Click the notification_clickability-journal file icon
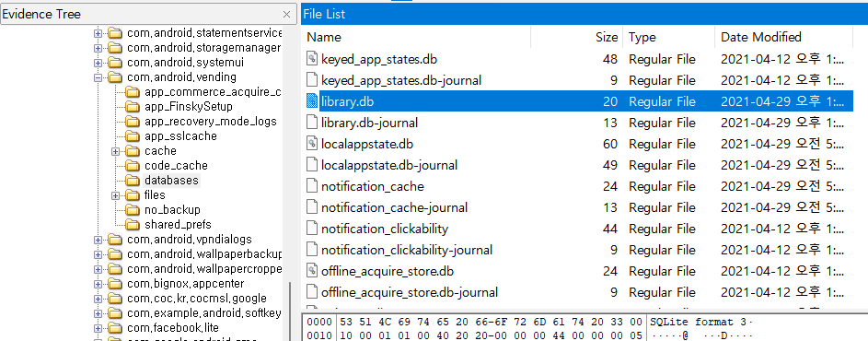 [312, 250]
